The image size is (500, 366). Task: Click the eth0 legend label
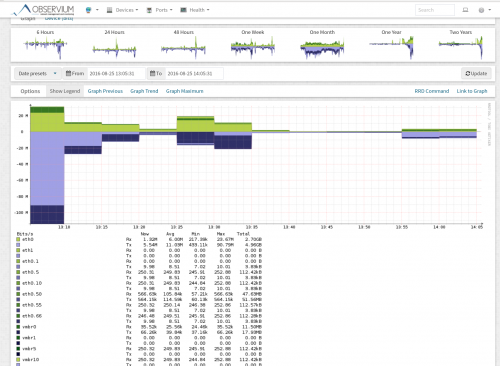click(x=28, y=239)
